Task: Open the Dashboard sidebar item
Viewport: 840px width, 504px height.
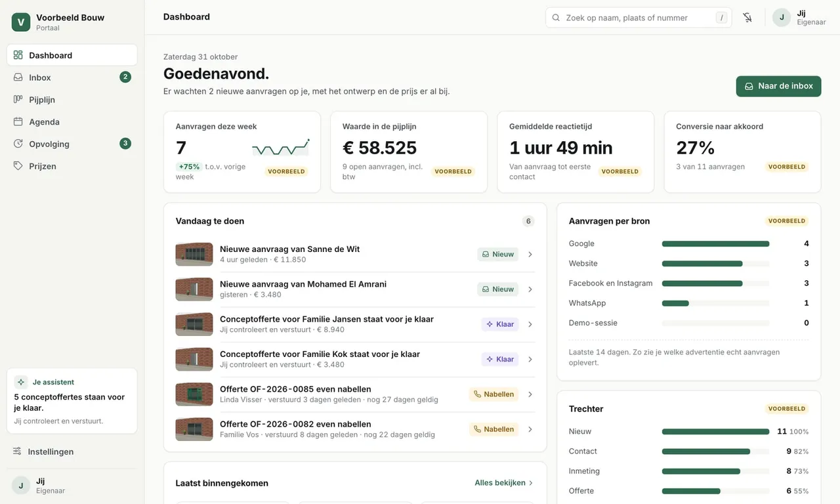Action: pyautogui.click(x=72, y=55)
